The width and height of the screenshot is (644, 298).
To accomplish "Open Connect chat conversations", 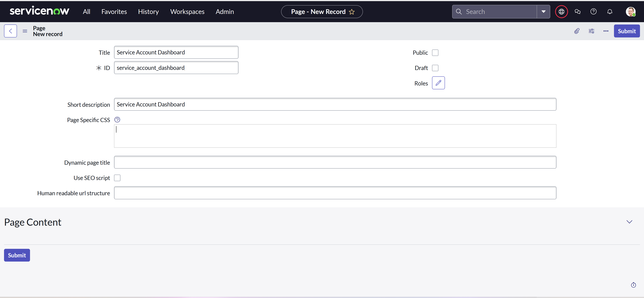I will pos(578,12).
